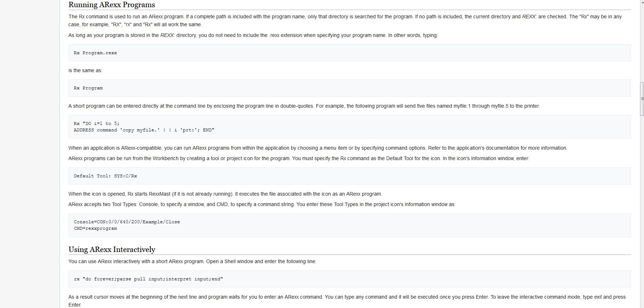Screen dimensions: 644x308
Task: Click the 'Rx Program' code block
Action: [x=350, y=88]
